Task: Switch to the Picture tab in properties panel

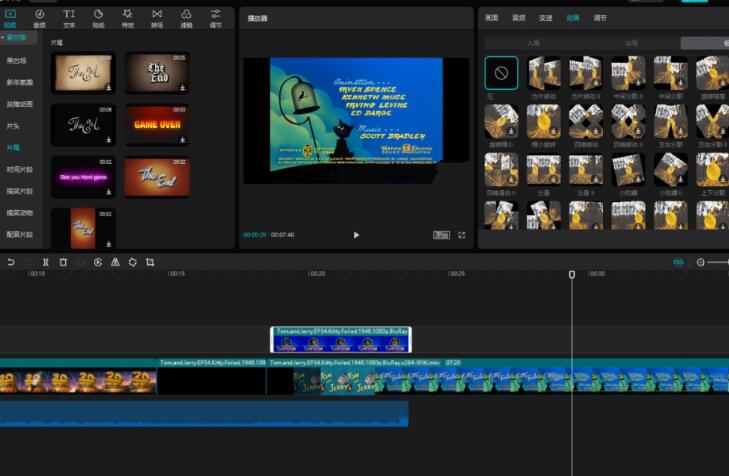Action: 491,18
